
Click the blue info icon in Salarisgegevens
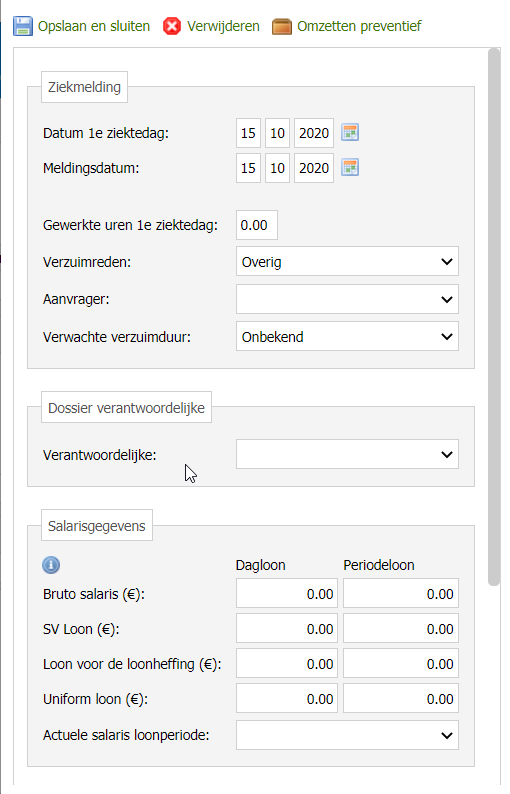click(x=51, y=565)
